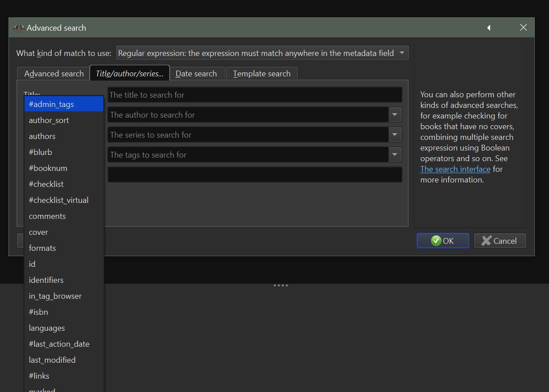Open the match kind dropdown
This screenshot has height=392, width=549.
pos(262,53)
